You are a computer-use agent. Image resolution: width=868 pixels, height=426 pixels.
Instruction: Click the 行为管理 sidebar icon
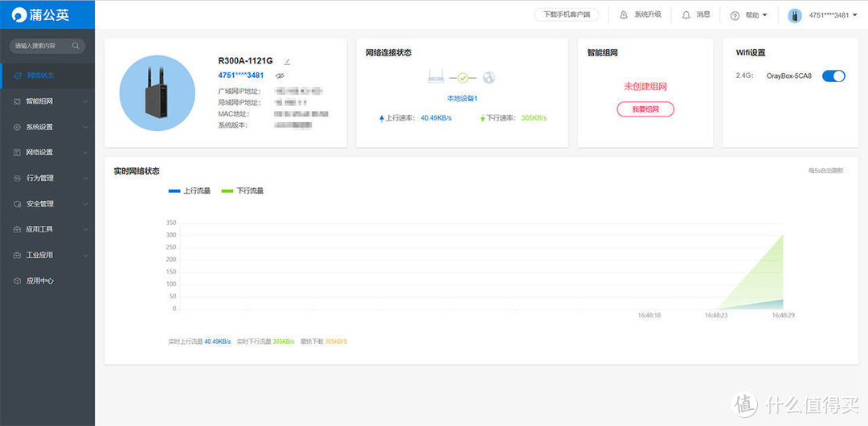tap(17, 178)
